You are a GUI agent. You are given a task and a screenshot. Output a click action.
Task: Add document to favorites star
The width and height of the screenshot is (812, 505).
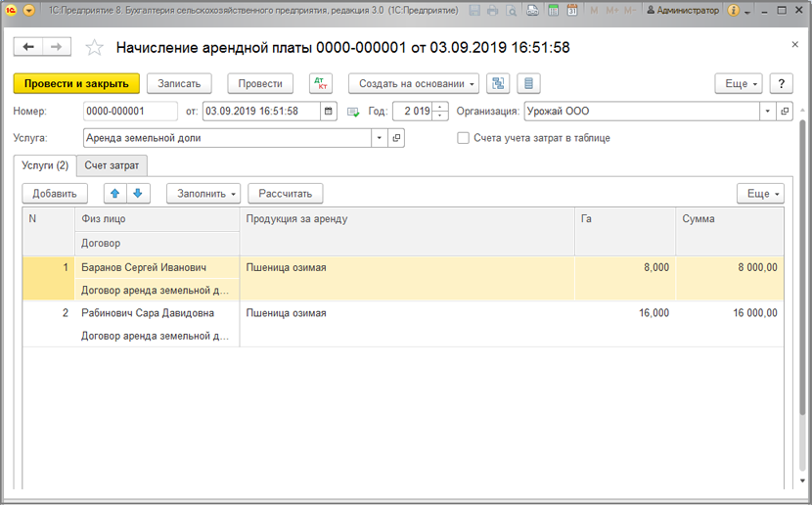[94, 48]
